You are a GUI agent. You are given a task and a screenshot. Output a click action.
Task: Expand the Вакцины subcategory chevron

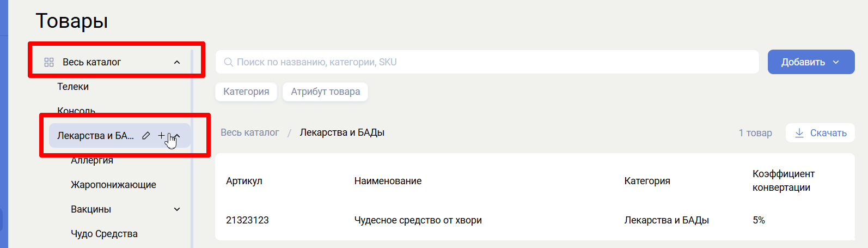(x=177, y=209)
